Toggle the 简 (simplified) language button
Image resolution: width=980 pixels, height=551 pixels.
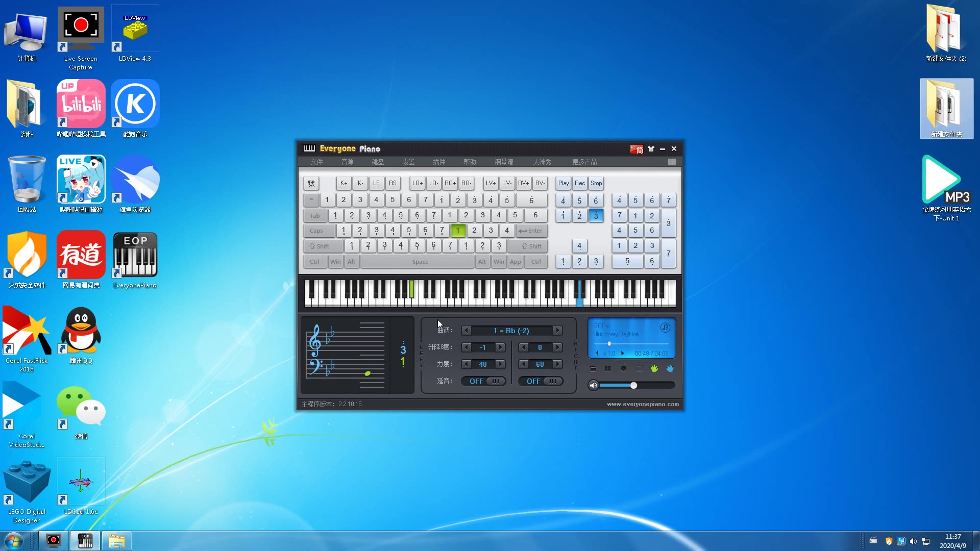point(636,148)
